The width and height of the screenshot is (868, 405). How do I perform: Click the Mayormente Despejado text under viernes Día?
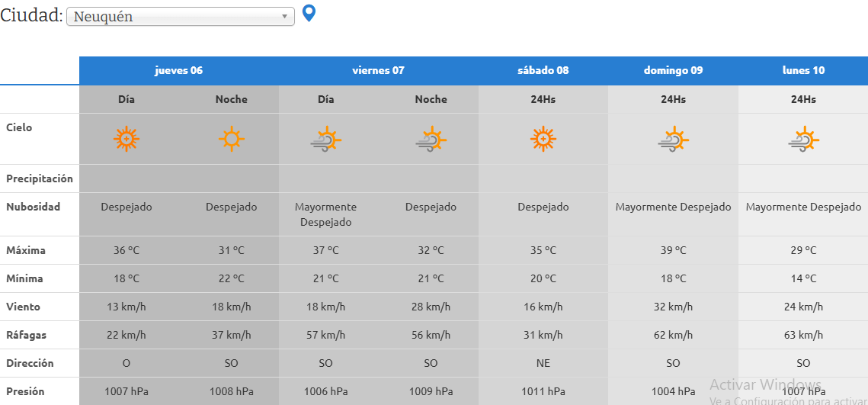point(325,214)
